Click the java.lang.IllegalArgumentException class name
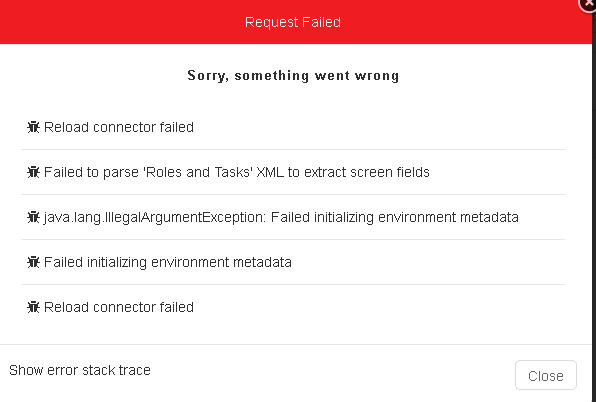Screen dimensions: 596x402 (x=154, y=217)
